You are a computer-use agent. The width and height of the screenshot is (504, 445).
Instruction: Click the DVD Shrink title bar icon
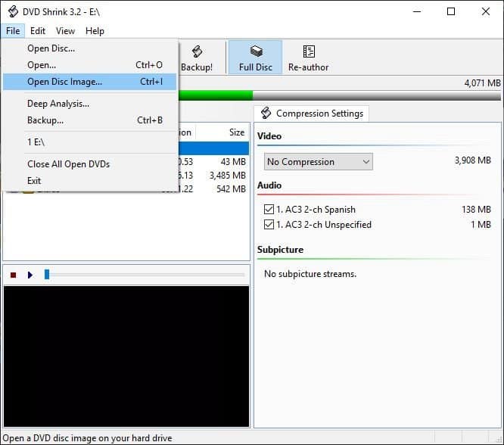pyautogui.click(x=13, y=11)
